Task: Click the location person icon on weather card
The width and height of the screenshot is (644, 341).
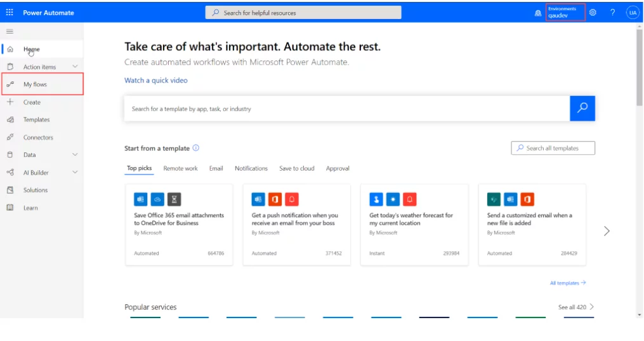Action: [x=376, y=199]
